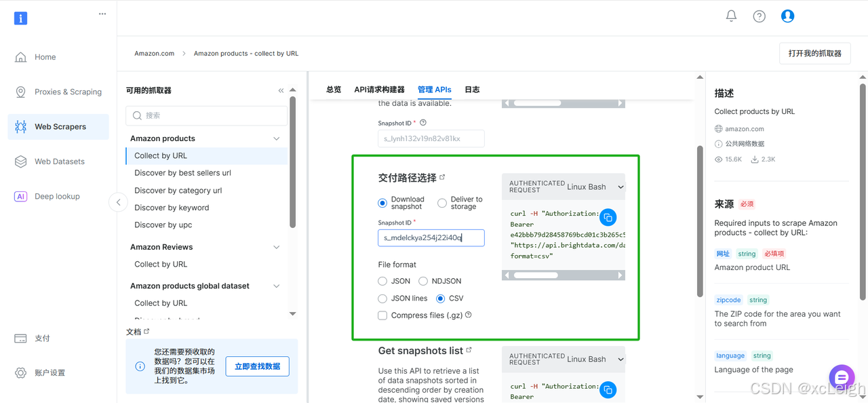The width and height of the screenshot is (868, 403).
Task: Click left arrow of delivery code scrollbar
Action: (x=506, y=275)
